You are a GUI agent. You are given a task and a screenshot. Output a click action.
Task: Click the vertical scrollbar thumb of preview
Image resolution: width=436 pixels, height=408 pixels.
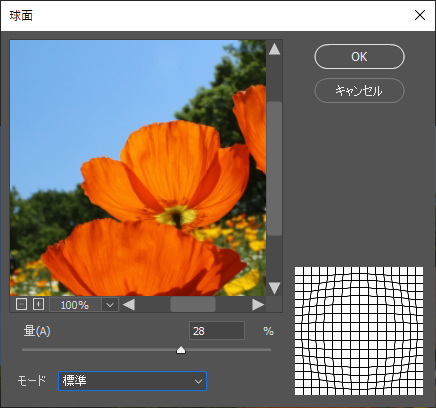[274, 169]
